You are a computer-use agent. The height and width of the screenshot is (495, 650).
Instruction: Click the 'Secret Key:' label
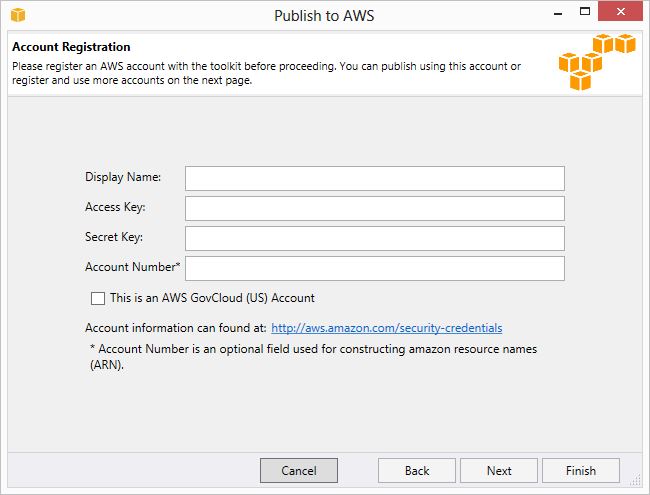point(114,237)
